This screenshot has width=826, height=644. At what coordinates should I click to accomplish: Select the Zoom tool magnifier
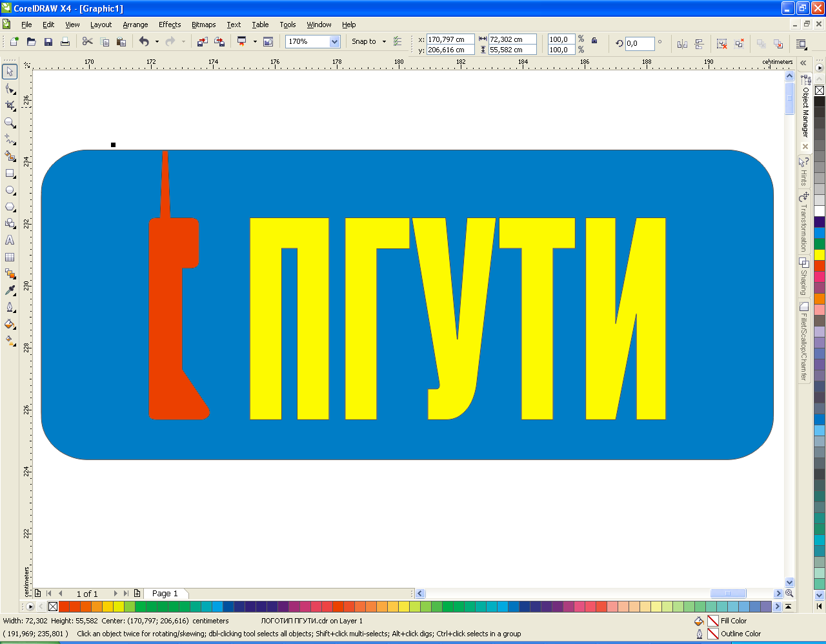10,122
